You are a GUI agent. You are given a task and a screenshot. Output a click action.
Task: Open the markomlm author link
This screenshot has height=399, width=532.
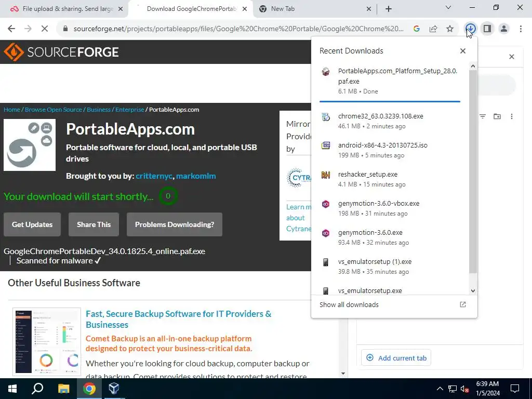click(x=196, y=176)
